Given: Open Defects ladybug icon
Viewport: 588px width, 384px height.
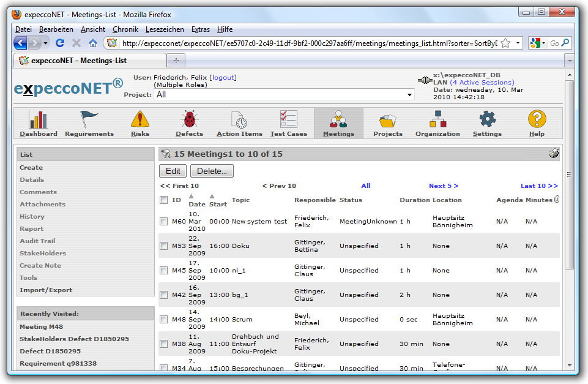Looking at the screenshot, I should click(x=189, y=119).
